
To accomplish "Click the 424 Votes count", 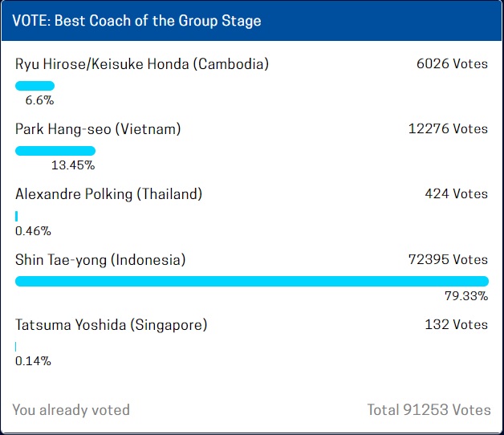I will (457, 194).
